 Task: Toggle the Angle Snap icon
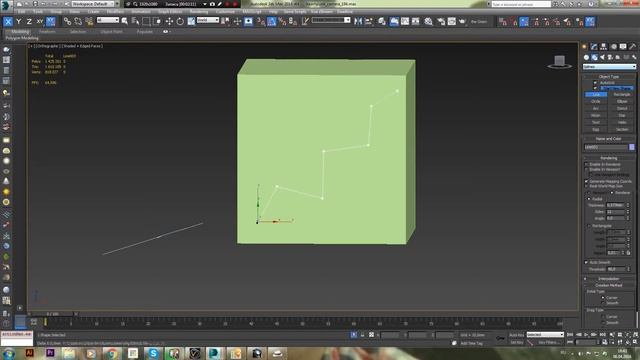click(x=271, y=21)
